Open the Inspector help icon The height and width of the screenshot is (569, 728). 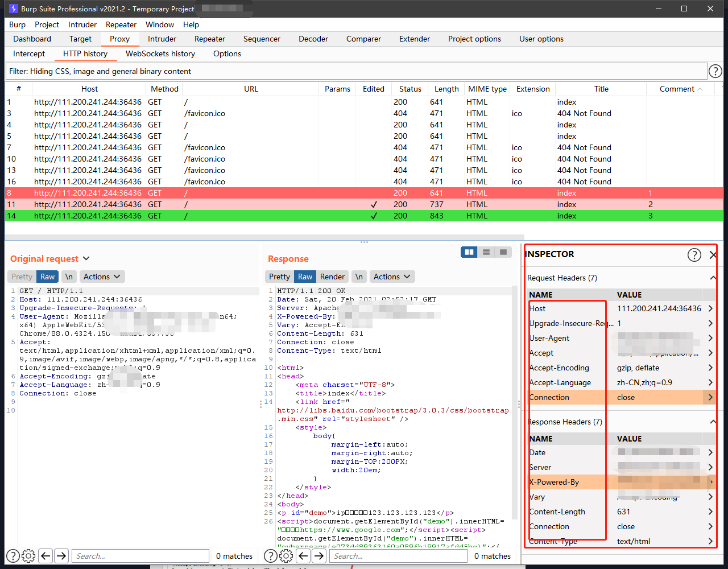tap(694, 254)
